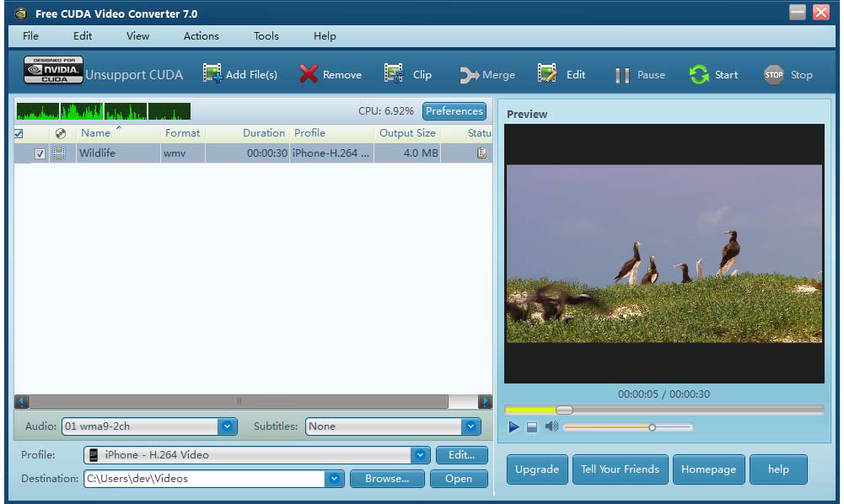
Task: Click the help button below preview
Action: (778, 469)
